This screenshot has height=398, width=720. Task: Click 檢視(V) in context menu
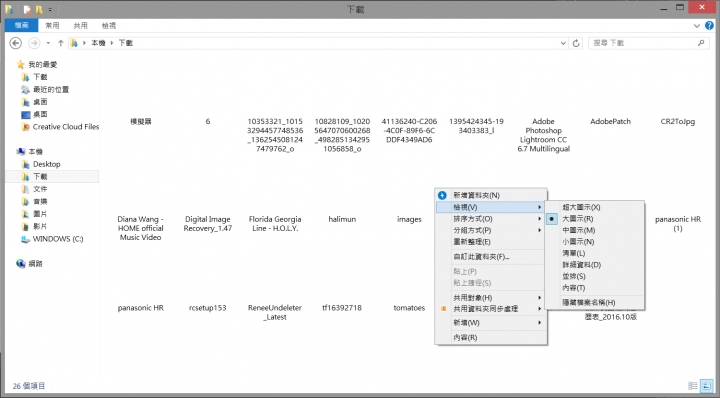[x=491, y=207]
